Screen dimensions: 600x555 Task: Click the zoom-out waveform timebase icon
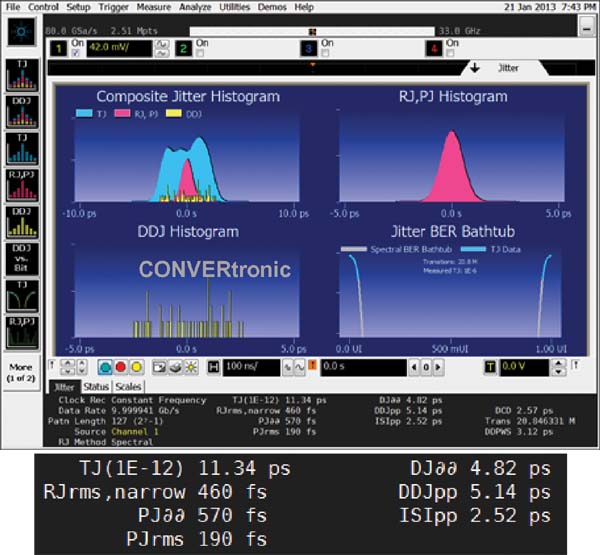[x=287, y=368]
